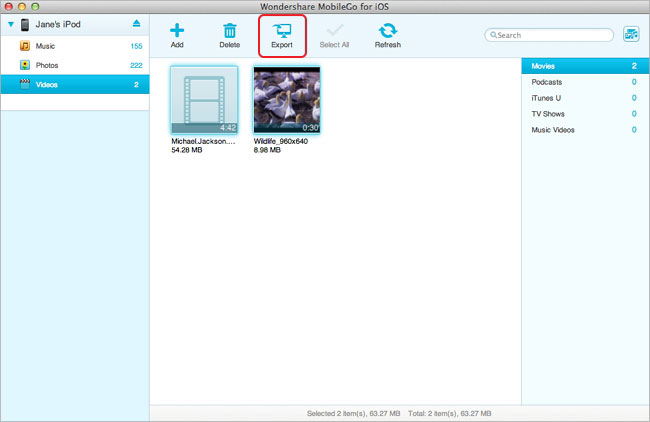Screen dimensions: 650x422
Task: Switch to the Music Videos category
Action: [x=585, y=130]
